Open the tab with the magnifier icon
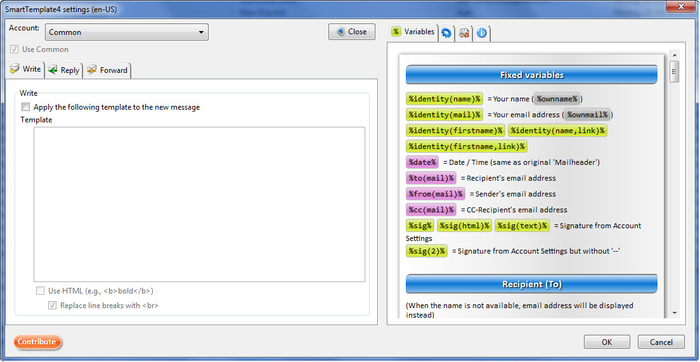The image size is (700, 362). coord(464,33)
